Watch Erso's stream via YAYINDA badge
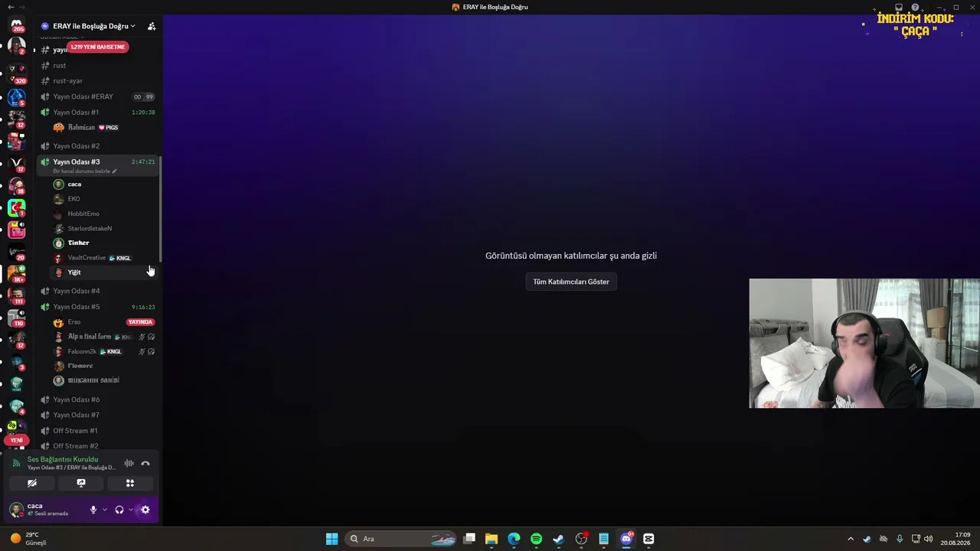Viewport: 980px width, 551px height. [140, 322]
